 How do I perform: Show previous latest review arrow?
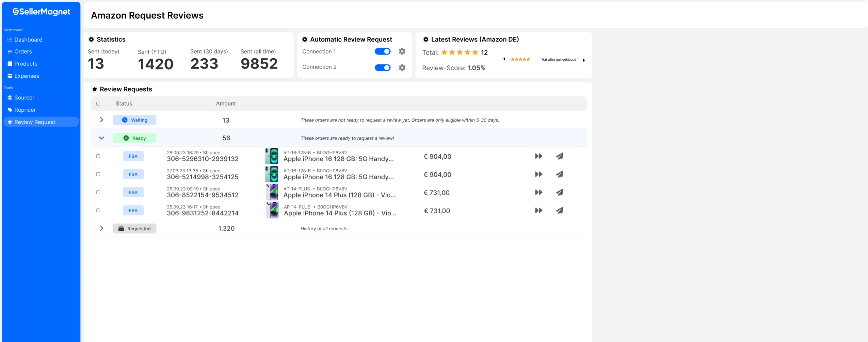[x=504, y=59]
